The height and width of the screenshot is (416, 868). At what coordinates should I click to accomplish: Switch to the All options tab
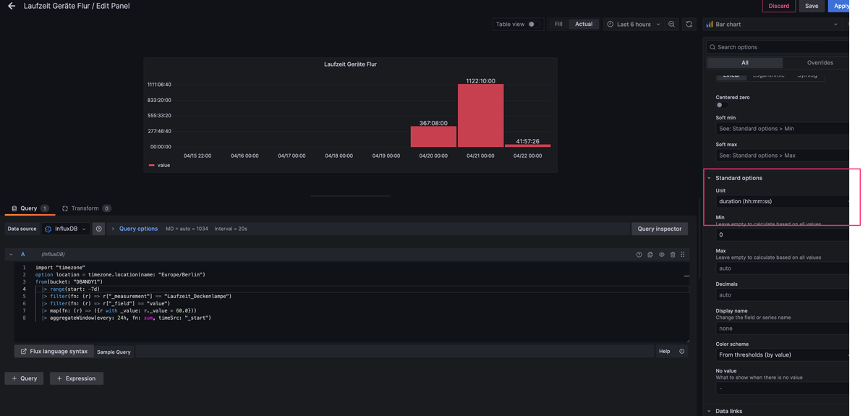pos(744,63)
